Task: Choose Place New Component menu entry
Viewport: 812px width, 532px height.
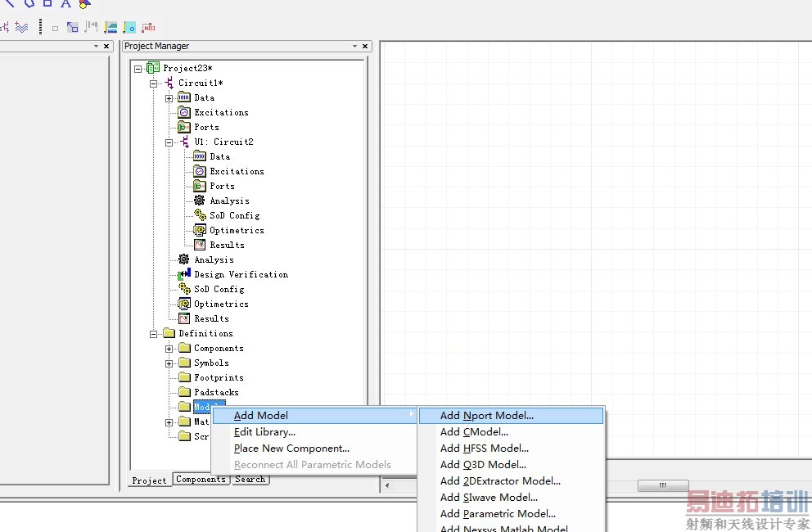Action: click(x=315, y=449)
